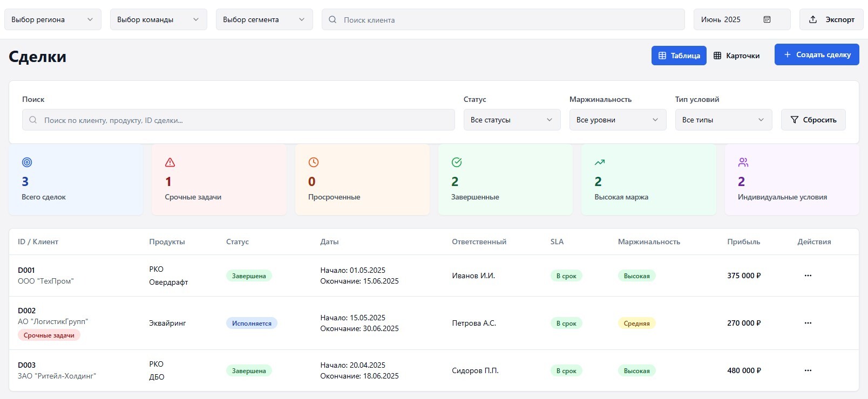Viewport: 868px width, 399px height.
Task: Open the three-dot menu for deal D003
Action: point(808,370)
